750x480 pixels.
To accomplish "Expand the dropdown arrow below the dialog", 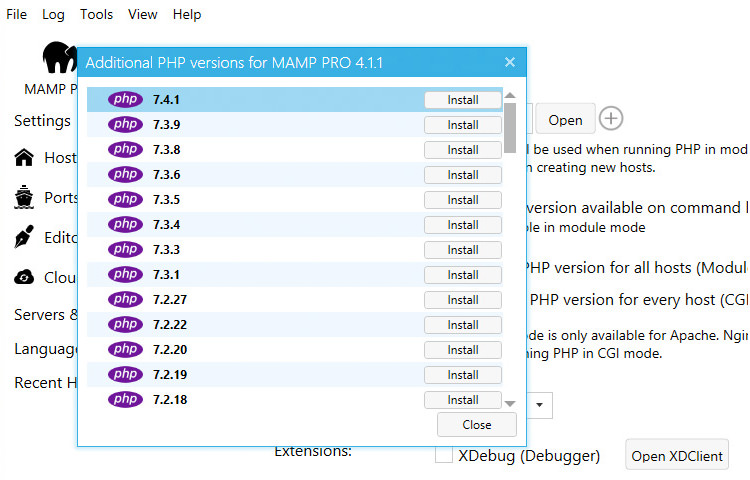I will 540,405.
